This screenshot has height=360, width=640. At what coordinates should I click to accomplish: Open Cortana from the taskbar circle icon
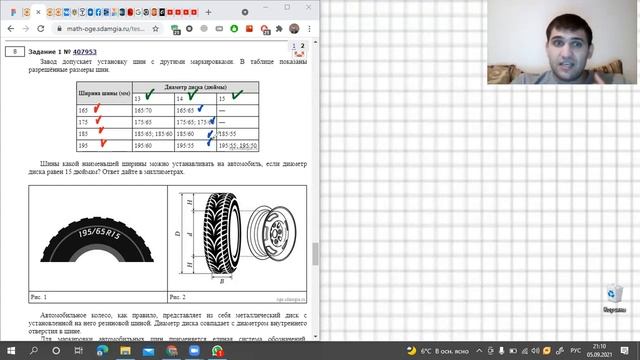click(56, 351)
